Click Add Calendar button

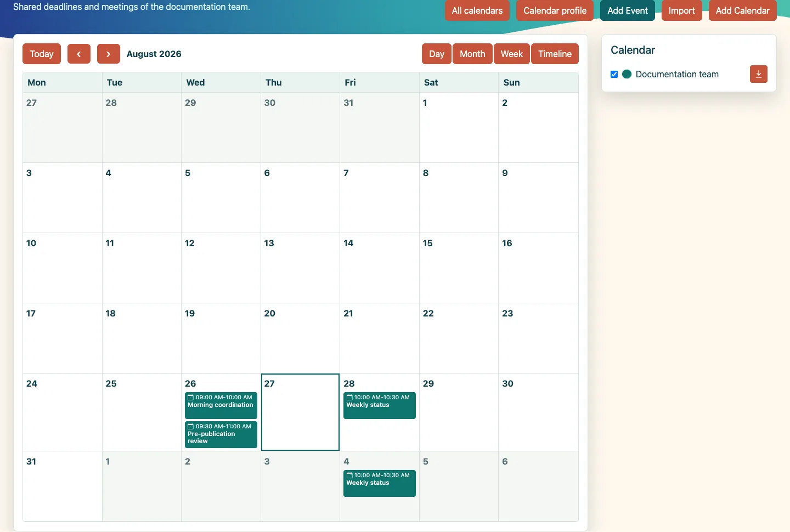tap(743, 10)
